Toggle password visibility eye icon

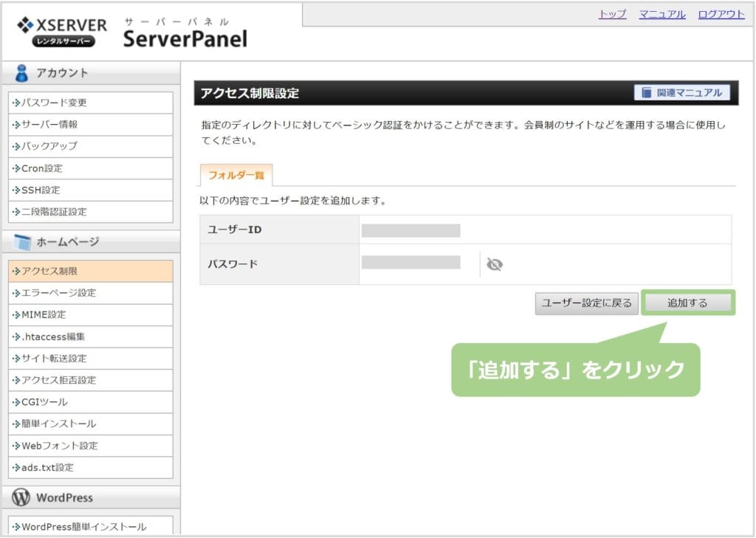(495, 264)
